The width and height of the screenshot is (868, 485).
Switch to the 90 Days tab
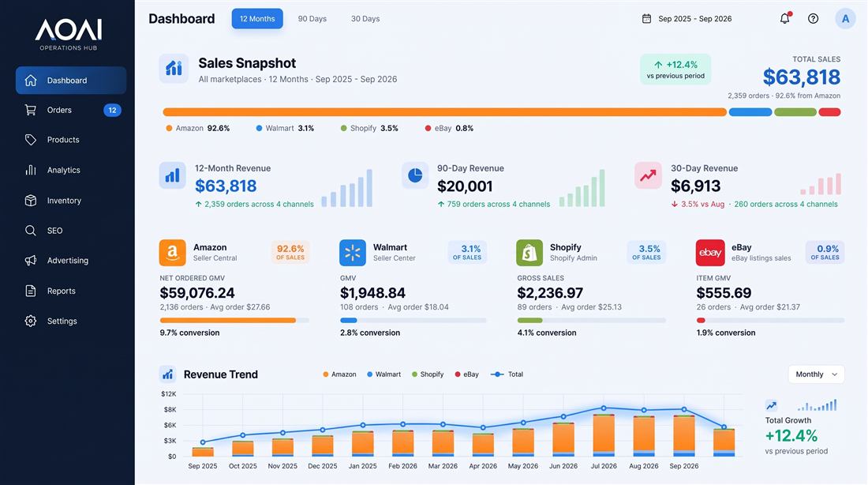pyautogui.click(x=312, y=18)
